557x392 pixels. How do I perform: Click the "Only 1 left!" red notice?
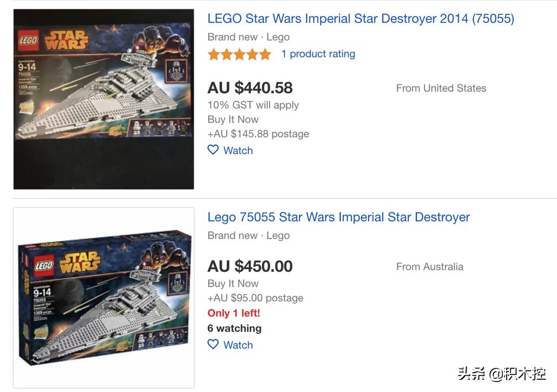point(233,313)
